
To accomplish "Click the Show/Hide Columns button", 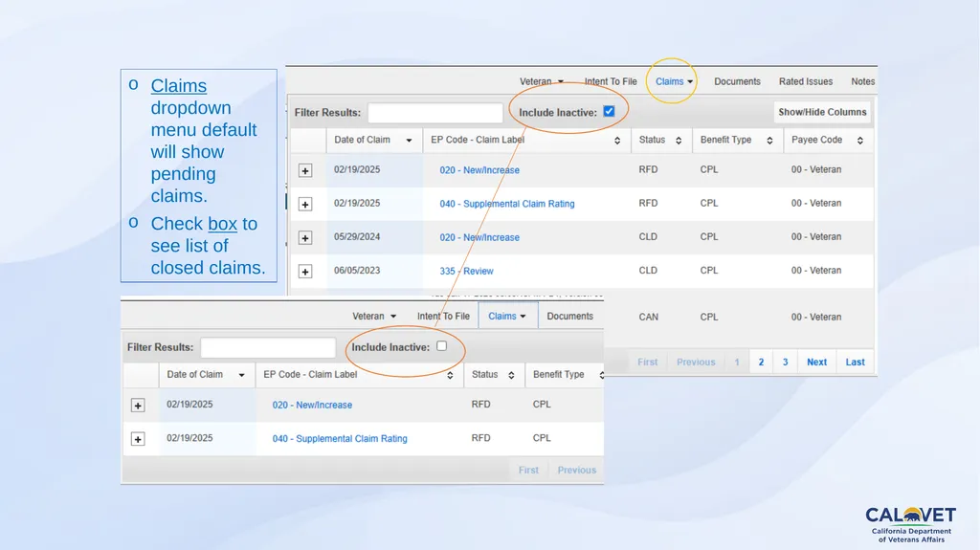I will pyautogui.click(x=822, y=112).
